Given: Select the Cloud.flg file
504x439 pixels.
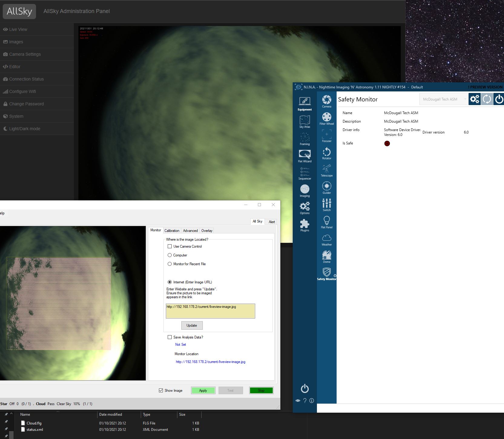Looking at the screenshot, I should [34, 423].
